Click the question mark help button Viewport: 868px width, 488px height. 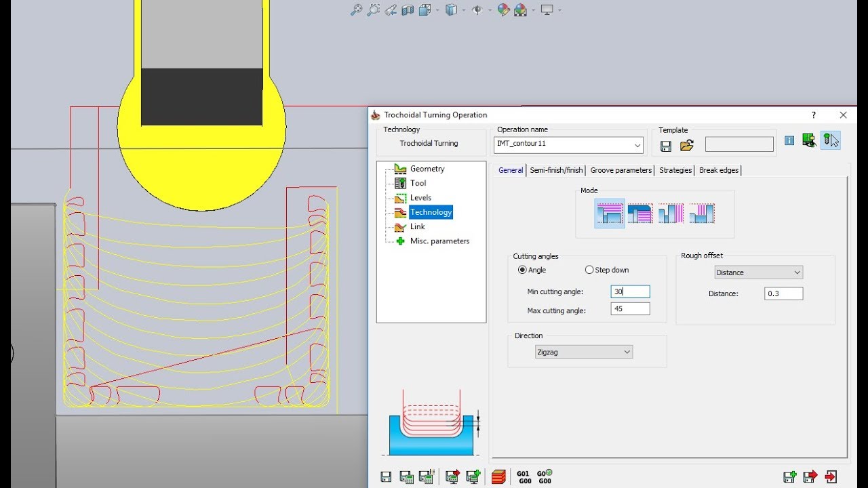coord(814,115)
